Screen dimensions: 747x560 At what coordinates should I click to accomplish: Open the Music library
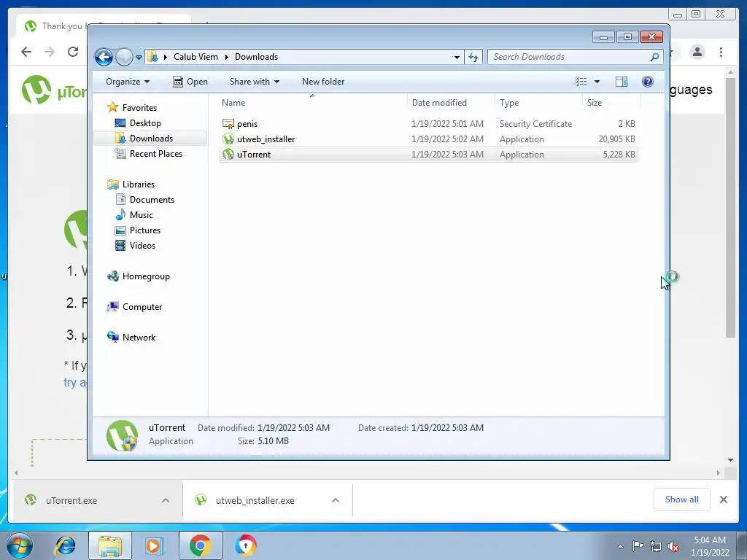(x=141, y=215)
